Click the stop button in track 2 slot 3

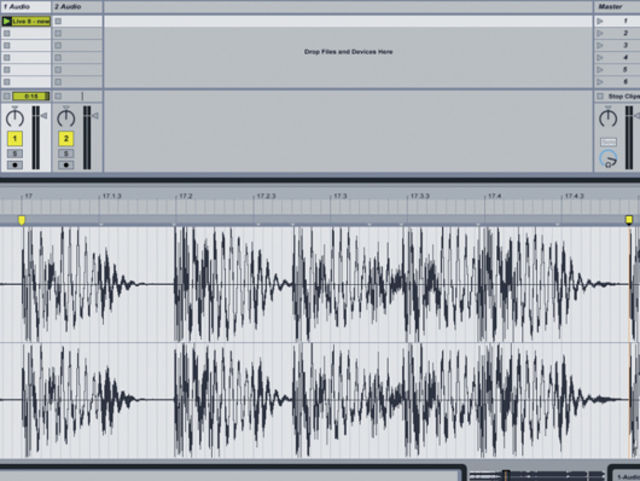(58, 45)
